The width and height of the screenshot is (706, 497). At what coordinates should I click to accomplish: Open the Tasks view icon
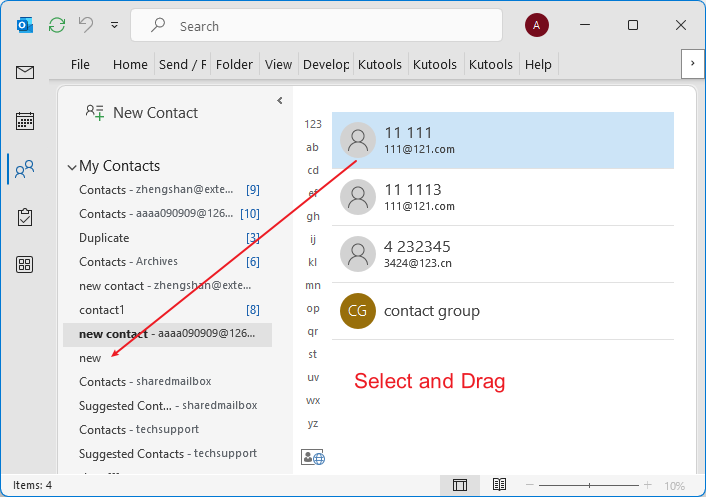[x=25, y=217]
